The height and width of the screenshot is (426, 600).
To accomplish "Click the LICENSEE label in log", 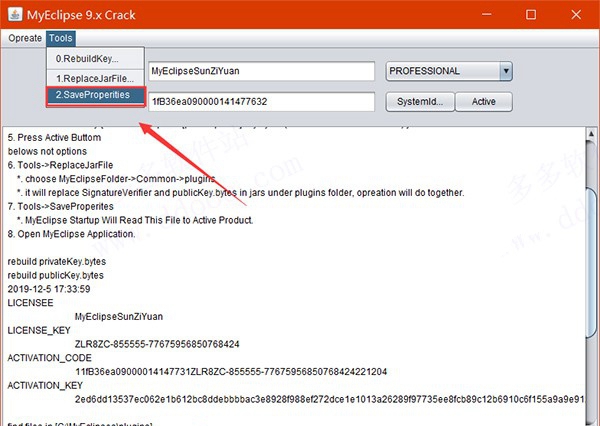I will tap(30, 303).
